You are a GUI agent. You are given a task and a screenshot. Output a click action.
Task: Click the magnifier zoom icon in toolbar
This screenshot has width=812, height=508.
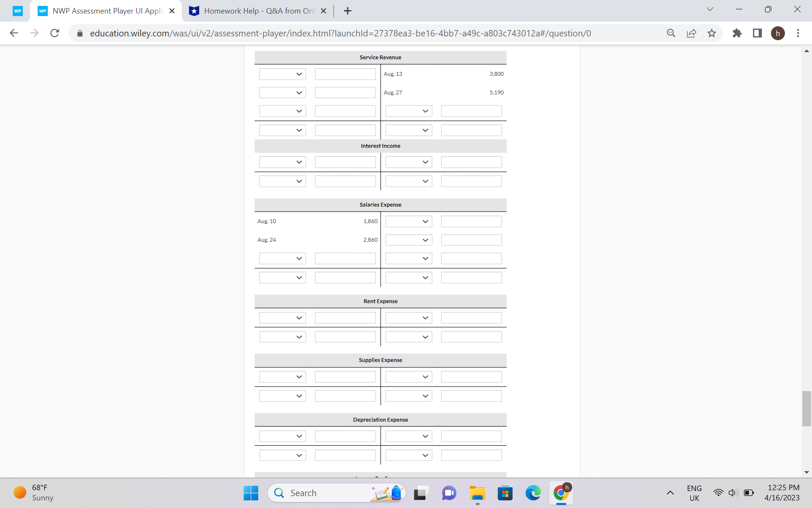pyautogui.click(x=671, y=33)
